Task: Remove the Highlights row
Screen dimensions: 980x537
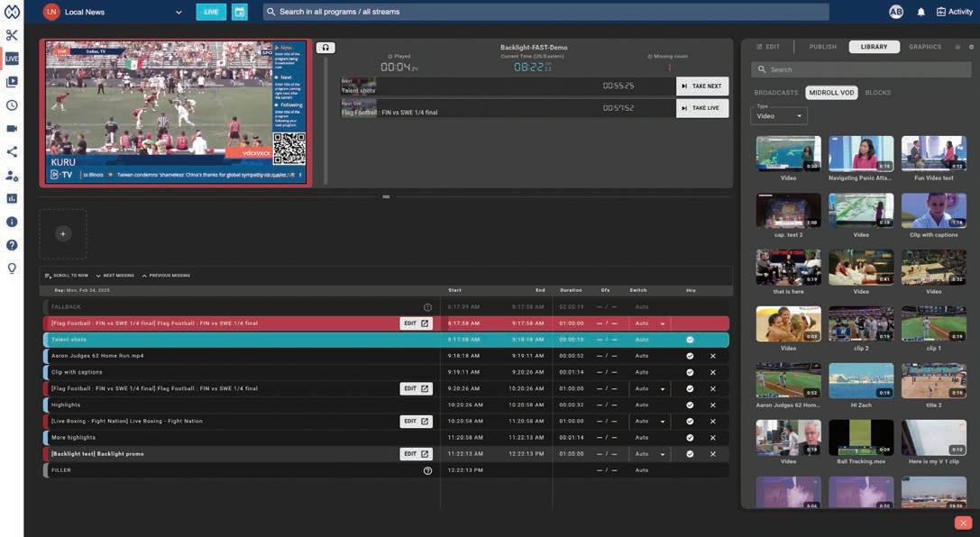Action: pos(712,405)
